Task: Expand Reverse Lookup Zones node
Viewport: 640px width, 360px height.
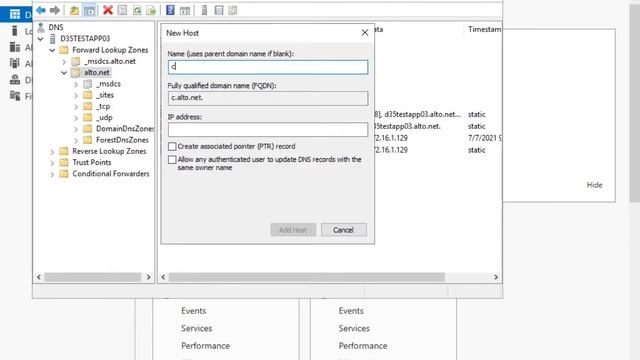Action: (52, 151)
